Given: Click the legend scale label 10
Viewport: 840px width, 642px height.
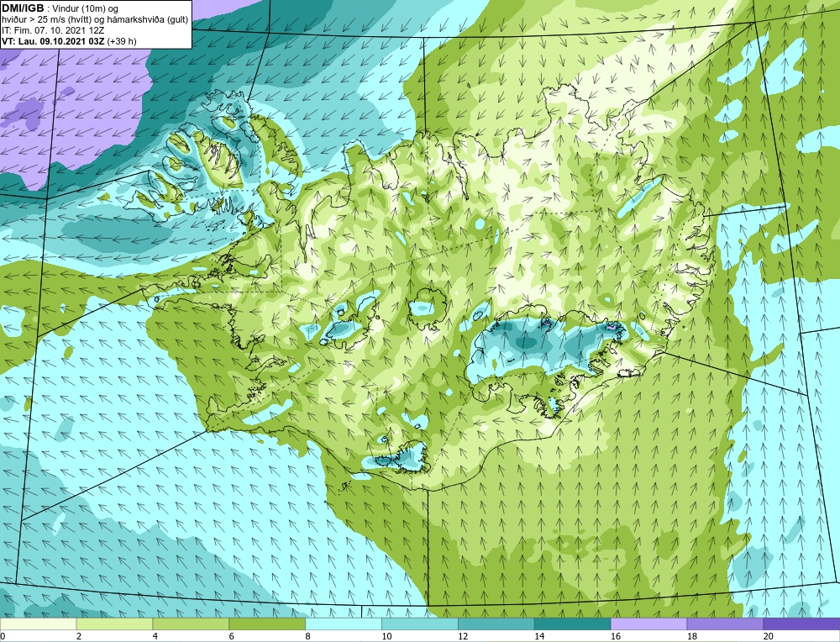Looking at the screenshot, I should [386, 636].
